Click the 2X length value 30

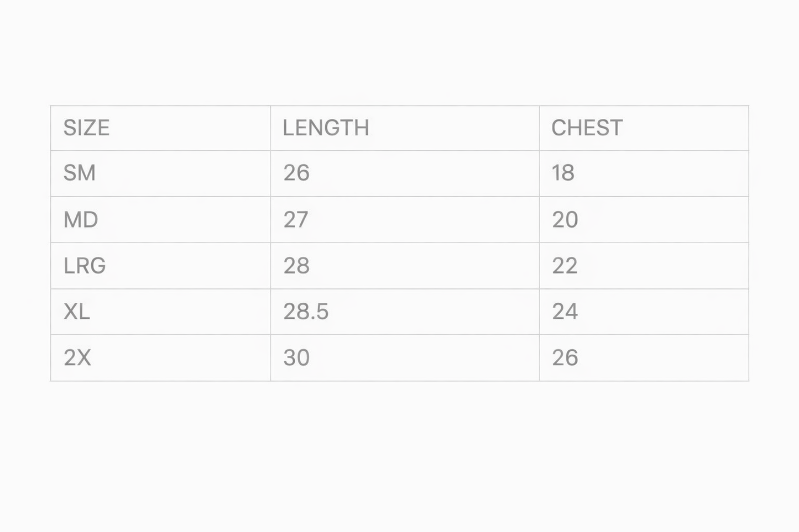pos(296,358)
